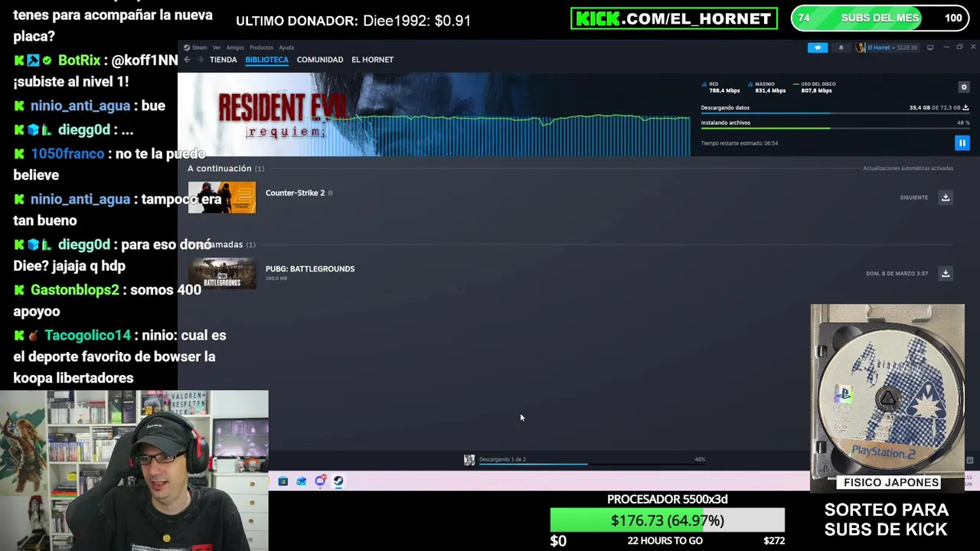Click the friends chat icon in Steam's footer
Image resolution: width=980 pixels, height=551 pixels.
pyautogui.click(x=970, y=460)
